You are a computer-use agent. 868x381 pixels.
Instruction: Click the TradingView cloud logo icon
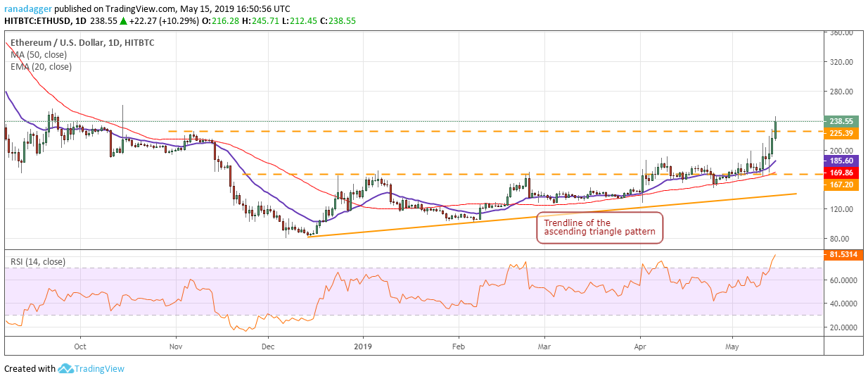pyautogui.click(x=67, y=368)
